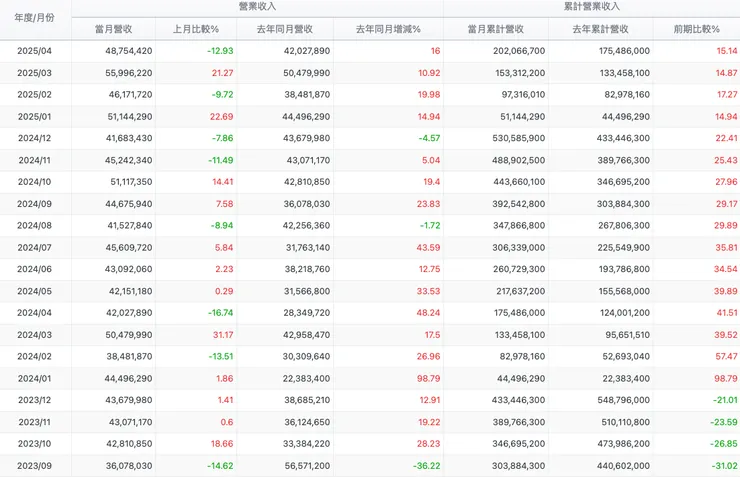Click last-year cumulative value 473,986,200
Image resolution: width=740 pixels, height=477 pixels.
pyautogui.click(x=623, y=444)
